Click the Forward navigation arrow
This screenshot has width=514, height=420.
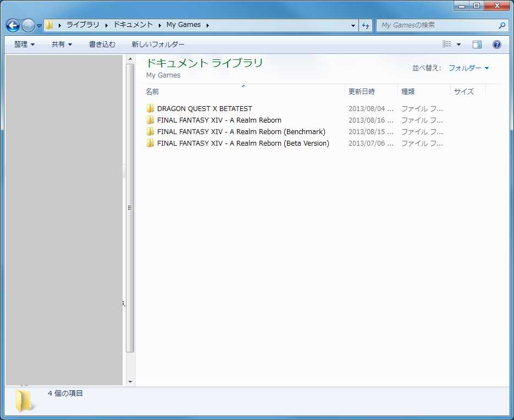point(28,25)
